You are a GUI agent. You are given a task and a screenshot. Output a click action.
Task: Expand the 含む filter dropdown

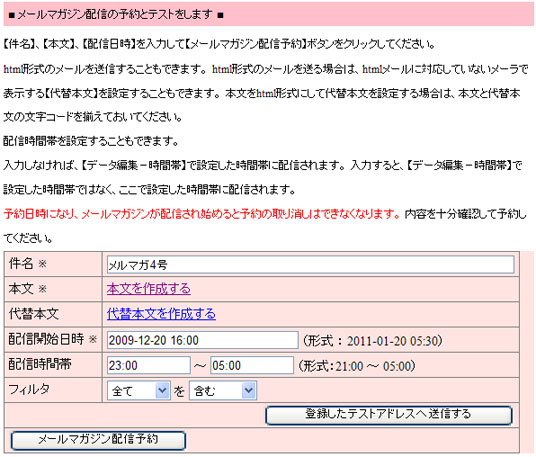coord(223,390)
